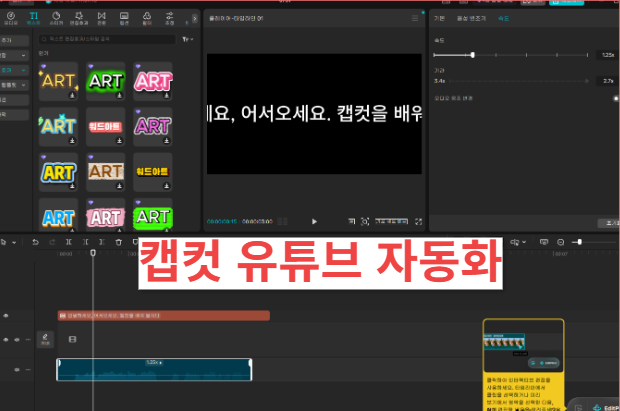This screenshot has height=411, width=620.
Task: Play the preview video
Action: [314, 222]
